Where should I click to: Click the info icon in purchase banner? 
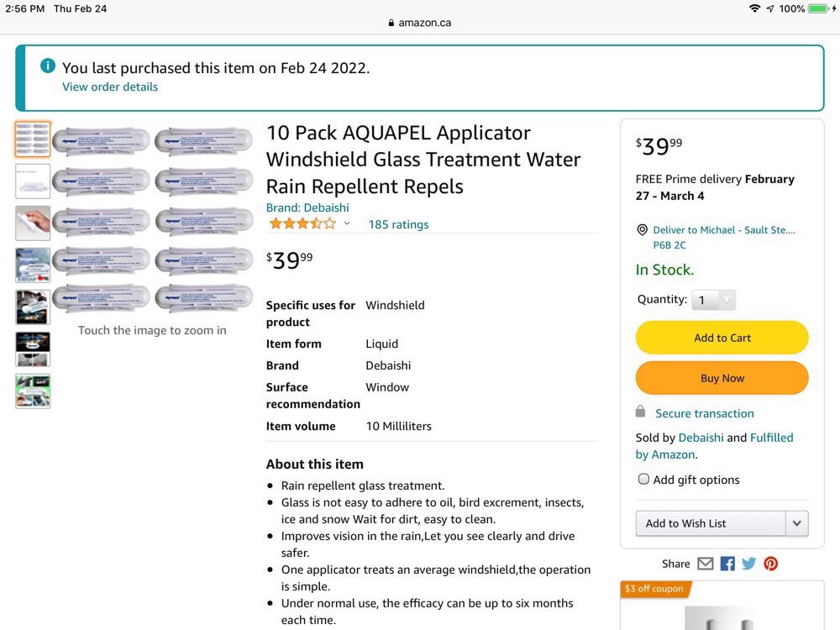(48, 66)
